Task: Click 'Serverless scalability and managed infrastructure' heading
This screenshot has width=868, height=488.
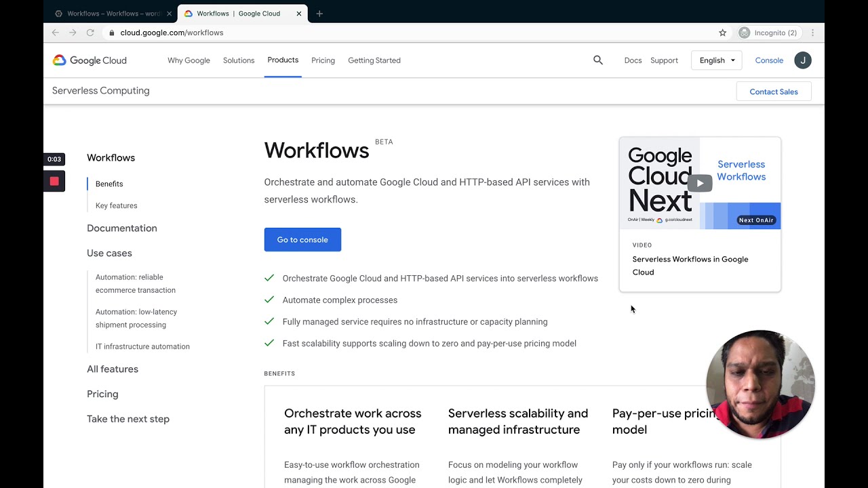Action: (518, 422)
